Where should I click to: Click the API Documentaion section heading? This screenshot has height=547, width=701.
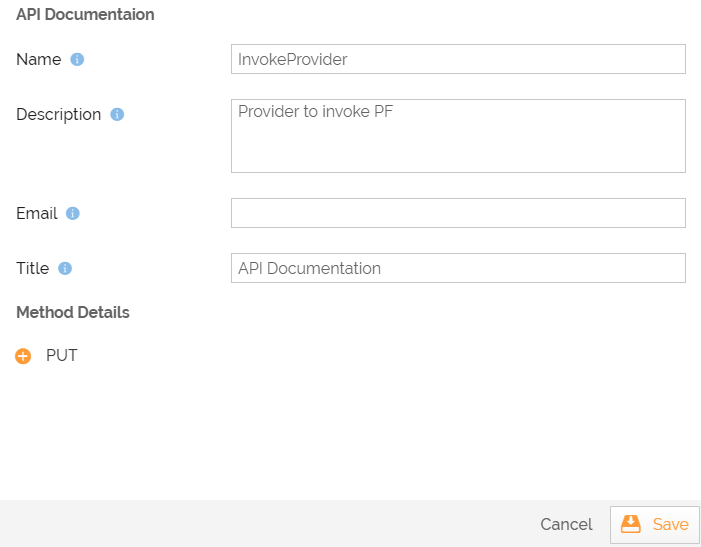pyautogui.click(x=85, y=15)
